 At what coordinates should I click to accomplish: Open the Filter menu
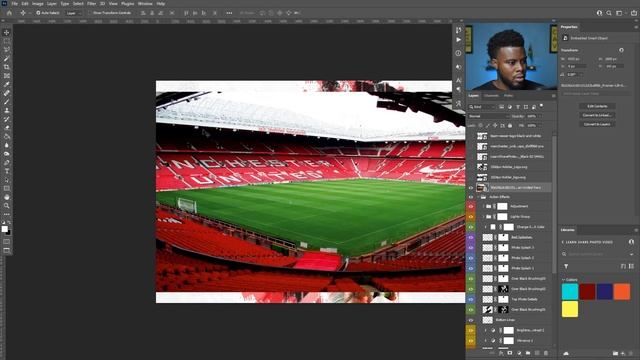(x=91, y=4)
